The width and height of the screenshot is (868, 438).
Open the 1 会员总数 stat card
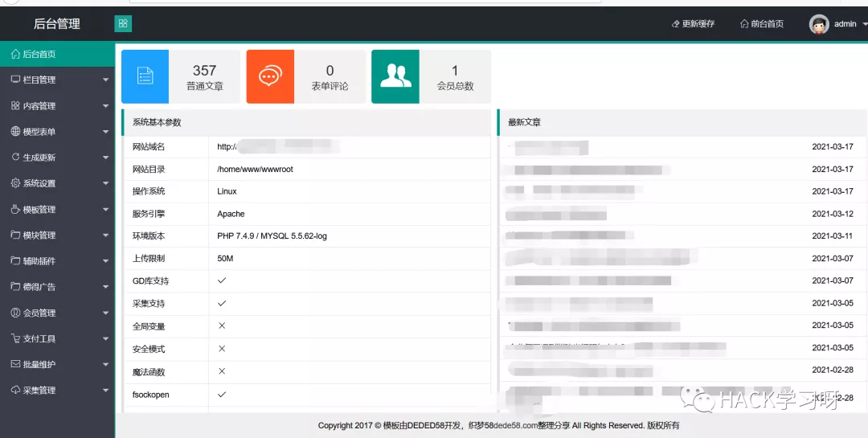point(432,76)
